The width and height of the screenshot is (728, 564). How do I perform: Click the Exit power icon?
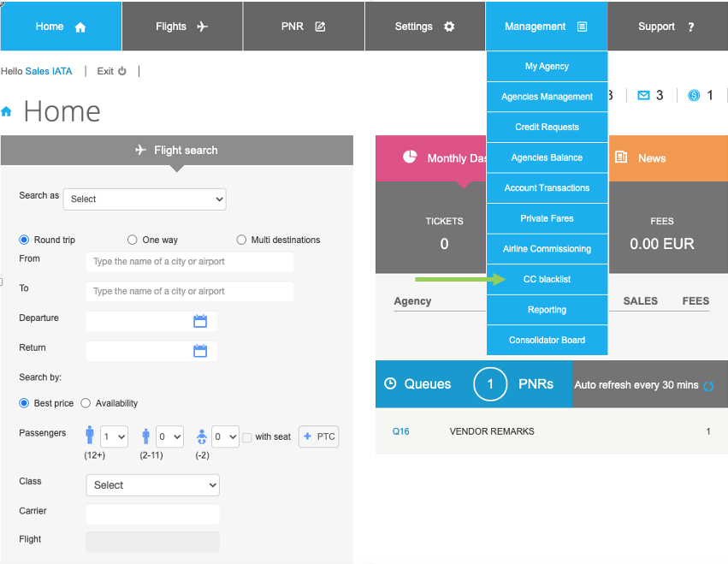click(x=122, y=71)
